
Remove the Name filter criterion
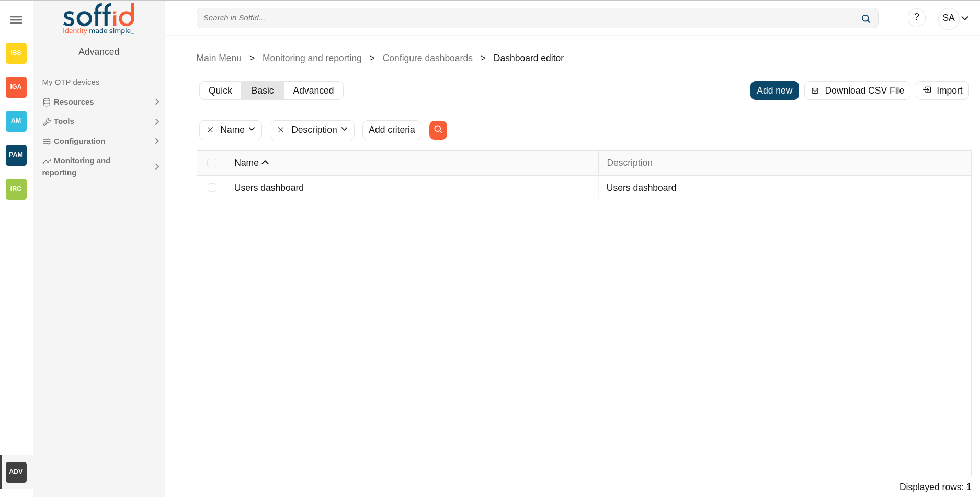[210, 130]
